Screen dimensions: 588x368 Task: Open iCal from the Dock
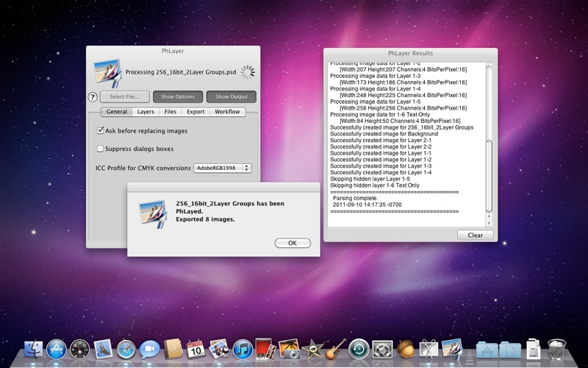[196, 349]
